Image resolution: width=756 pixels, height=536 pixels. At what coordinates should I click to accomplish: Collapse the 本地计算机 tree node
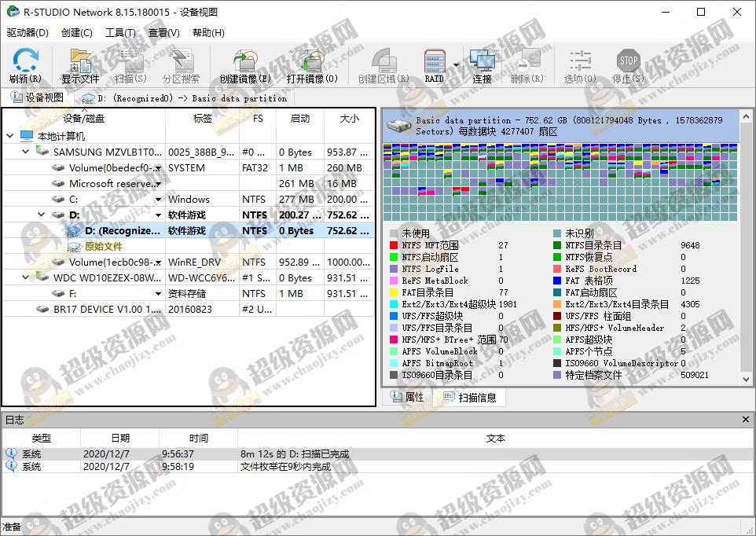click(x=8, y=136)
